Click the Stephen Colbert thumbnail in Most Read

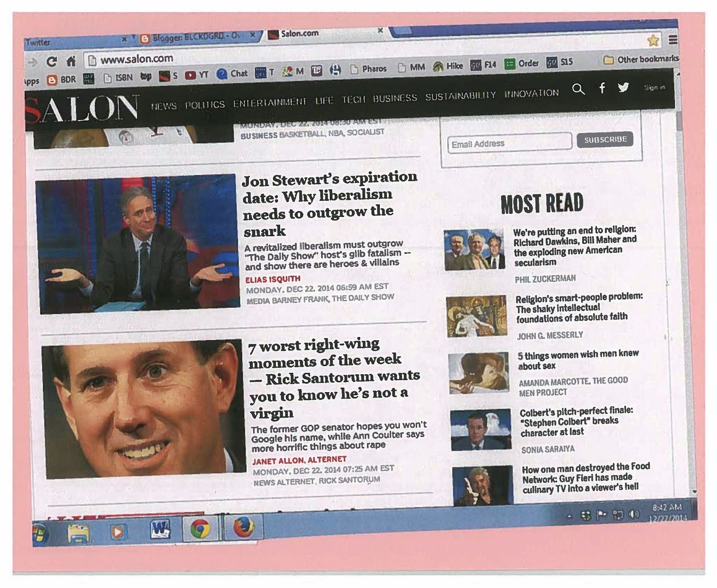(x=481, y=429)
